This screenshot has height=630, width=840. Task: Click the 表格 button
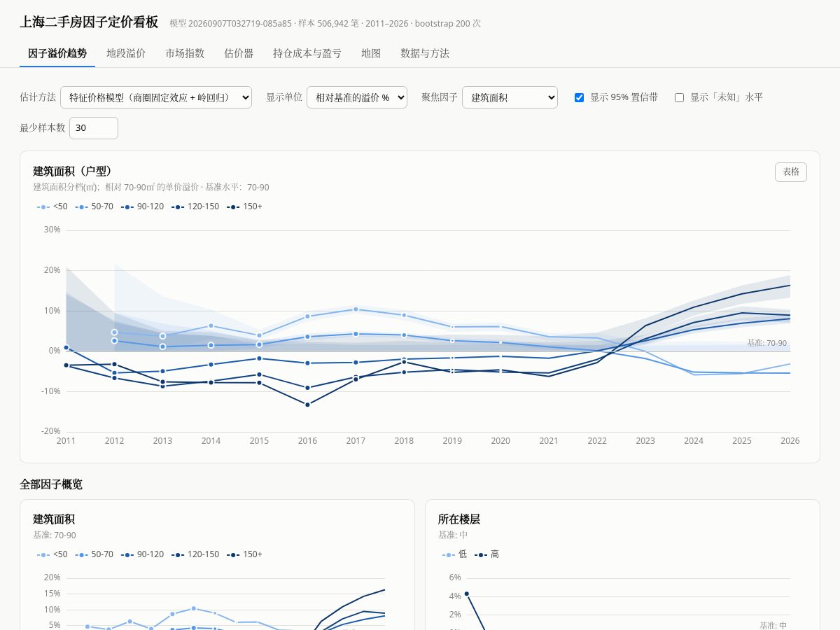click(x=791, y=171)
